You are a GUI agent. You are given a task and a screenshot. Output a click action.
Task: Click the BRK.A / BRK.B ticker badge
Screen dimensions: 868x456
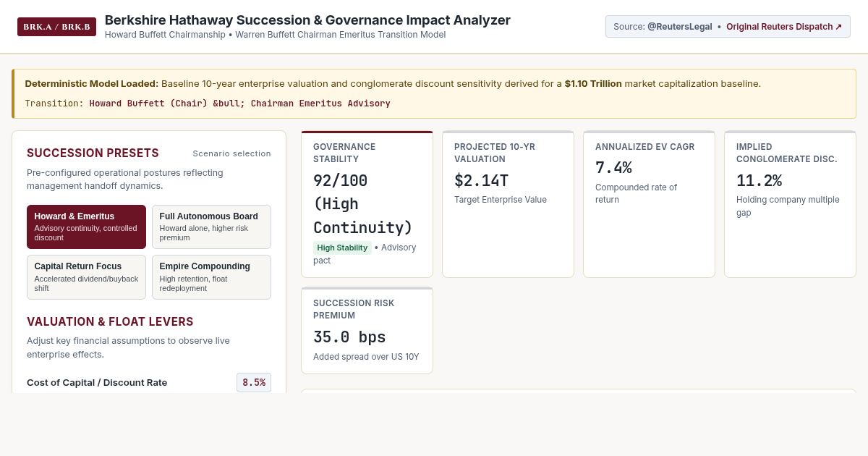point(56,27)
